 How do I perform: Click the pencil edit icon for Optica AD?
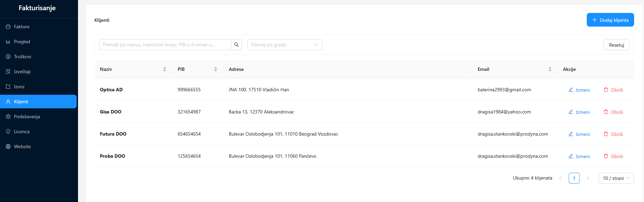(x=571, y=90)
